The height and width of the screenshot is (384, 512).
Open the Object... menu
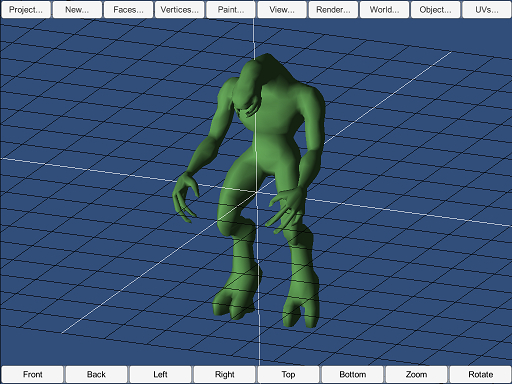(435, 10)
